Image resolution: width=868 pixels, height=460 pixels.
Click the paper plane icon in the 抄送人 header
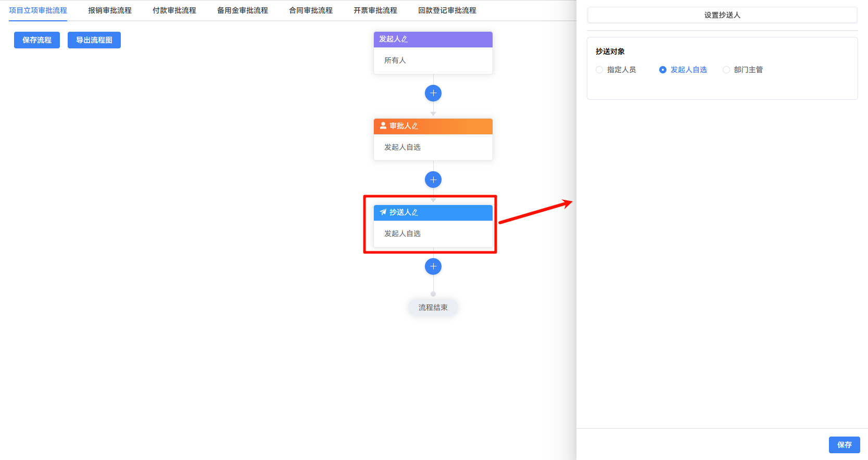tap(383, 212)
